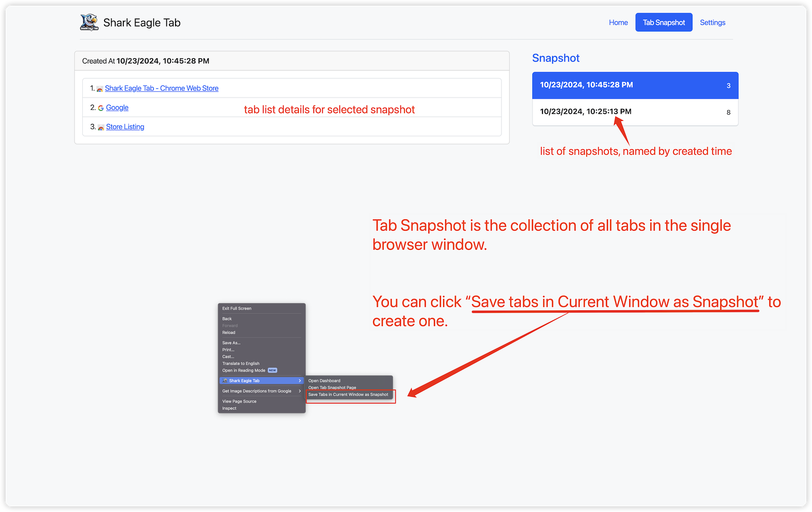Expand the Shark Eagle Tab submenu arrow
The height and width of the screenshot is (512, 812).
[x=300, y=380]
